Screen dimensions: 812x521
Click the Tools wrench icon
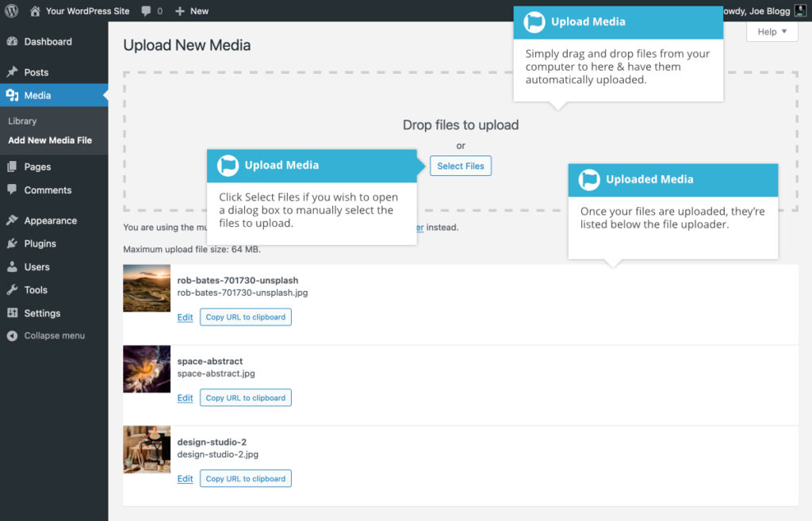[12, 290]
